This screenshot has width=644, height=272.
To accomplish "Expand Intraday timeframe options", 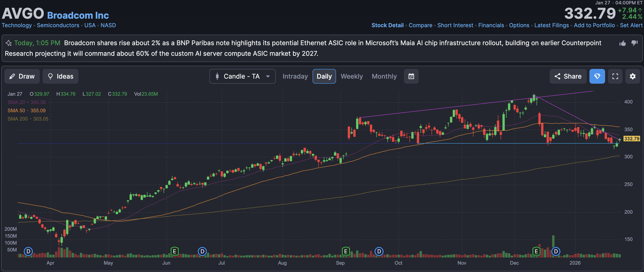I will 295,76.
